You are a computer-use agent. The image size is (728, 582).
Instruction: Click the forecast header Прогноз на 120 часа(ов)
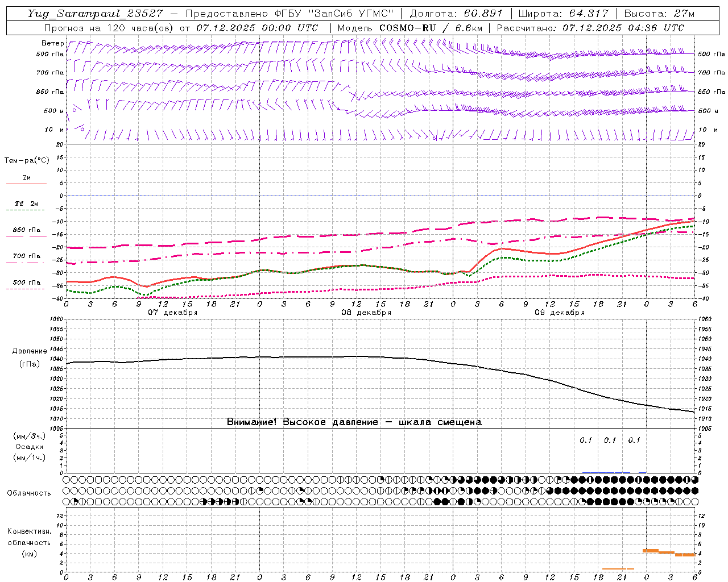tap(110, 28)
